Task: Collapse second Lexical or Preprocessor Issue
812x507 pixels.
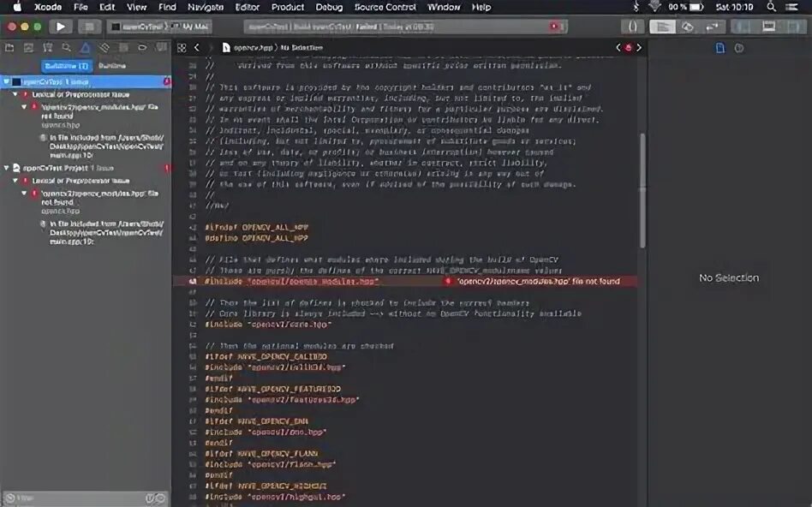Action: pyautogui.click(x=15, y=180)
